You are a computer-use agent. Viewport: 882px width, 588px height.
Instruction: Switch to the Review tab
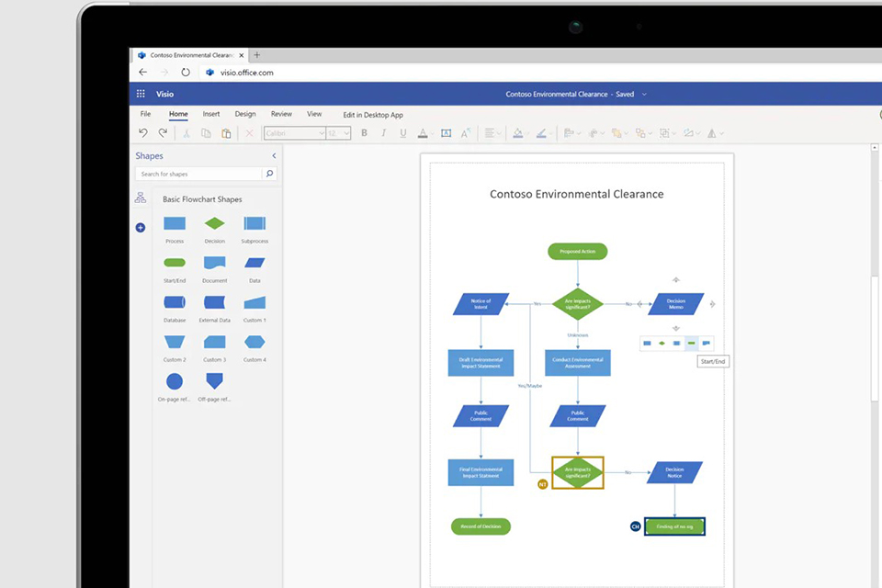pos(281,114)
